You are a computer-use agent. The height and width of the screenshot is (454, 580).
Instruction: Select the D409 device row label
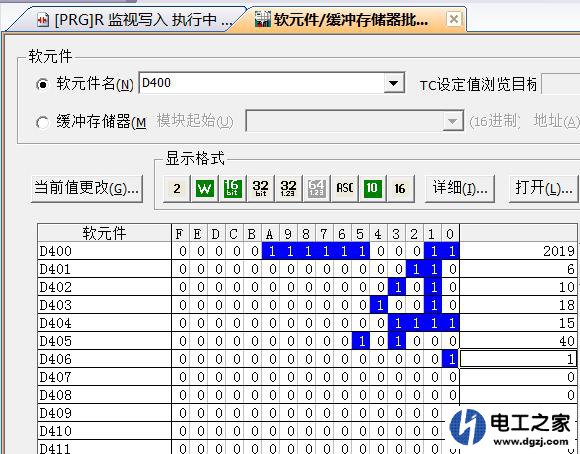[x=105, y=413]
